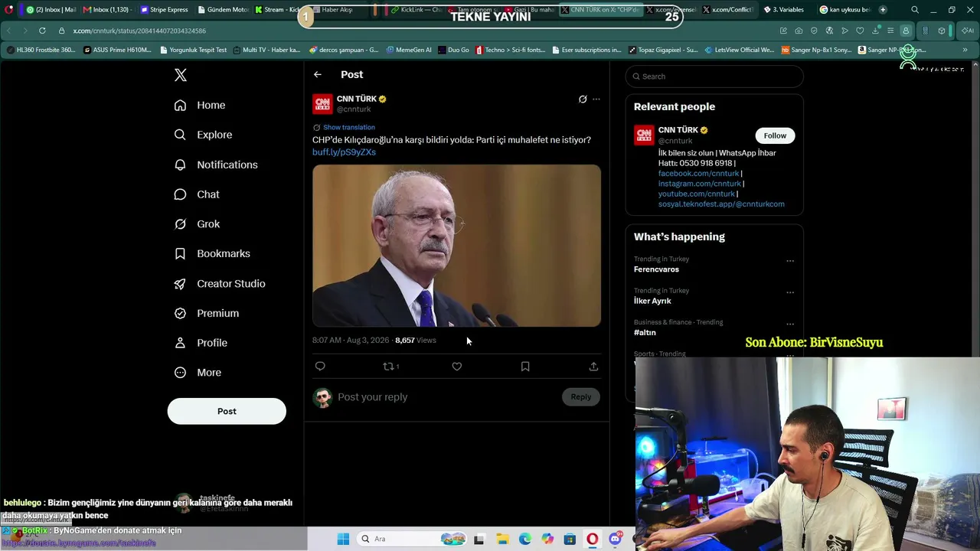Open the Windows Start menu

tap(344, 540)
